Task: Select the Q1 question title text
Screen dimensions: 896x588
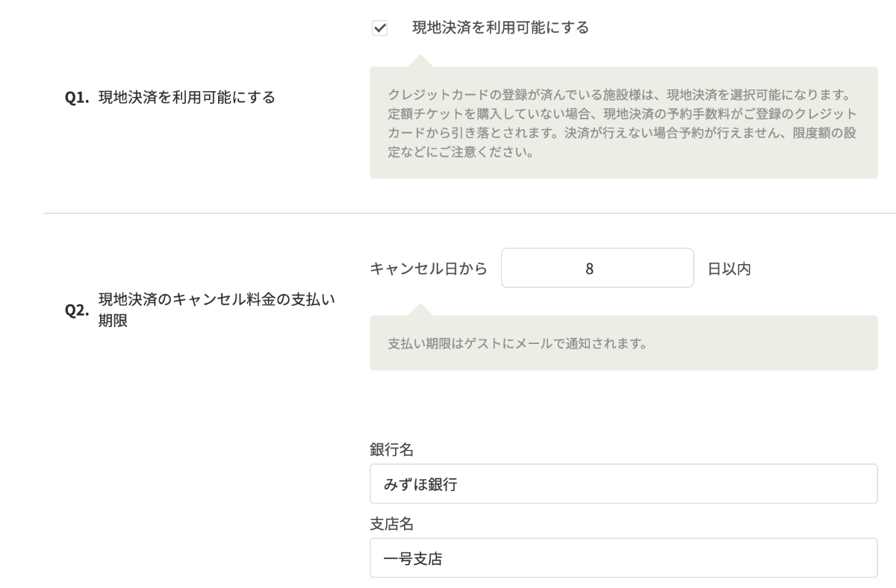Action: pyautogui.click(x=187, y=97)
